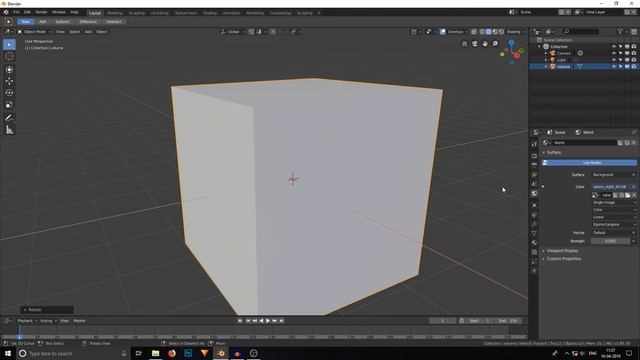
Task: Click the pan view hand icon
Action: (485, 44)
